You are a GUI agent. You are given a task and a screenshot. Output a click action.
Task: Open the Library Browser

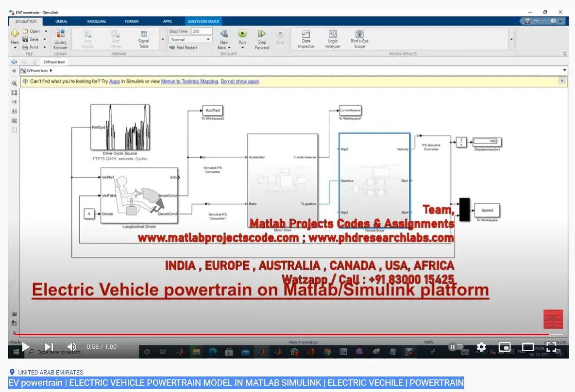(x=60, y=39)
